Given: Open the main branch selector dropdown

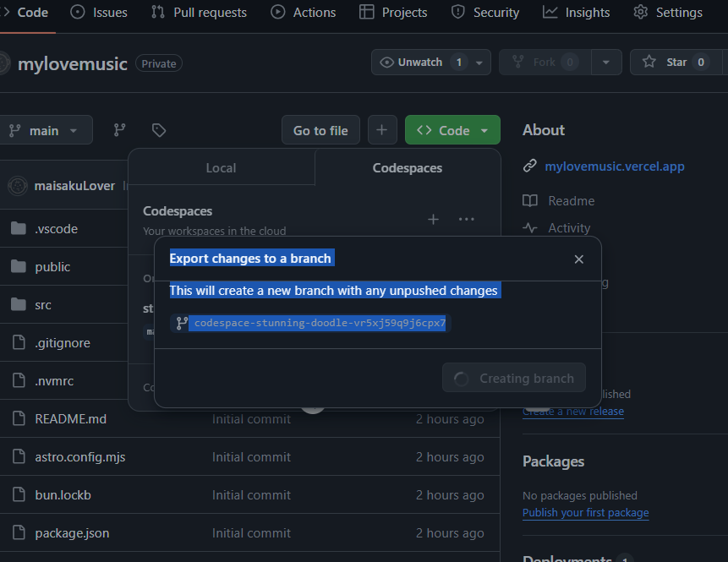Looking at the screenshot, I should tap(44, 130).
